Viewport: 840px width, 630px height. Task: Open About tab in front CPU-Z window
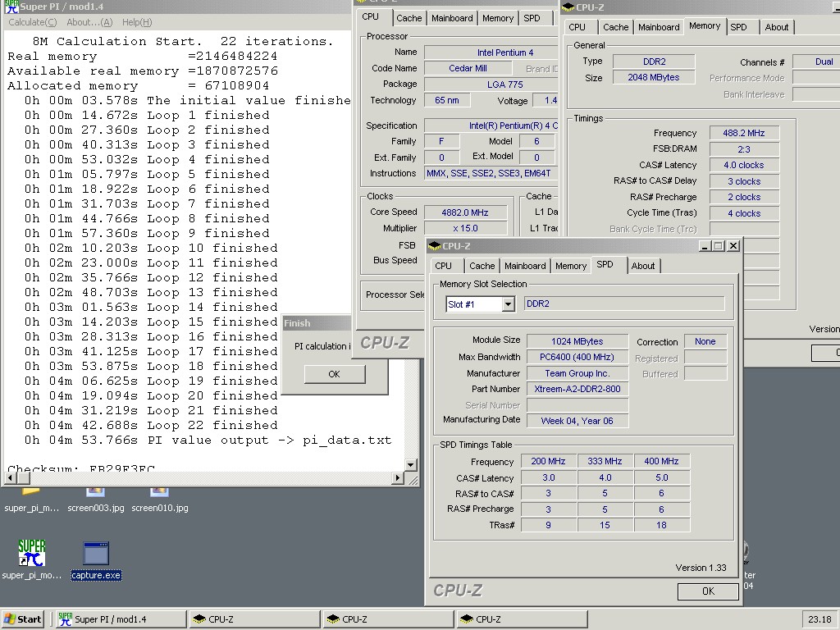coord(643,266)
